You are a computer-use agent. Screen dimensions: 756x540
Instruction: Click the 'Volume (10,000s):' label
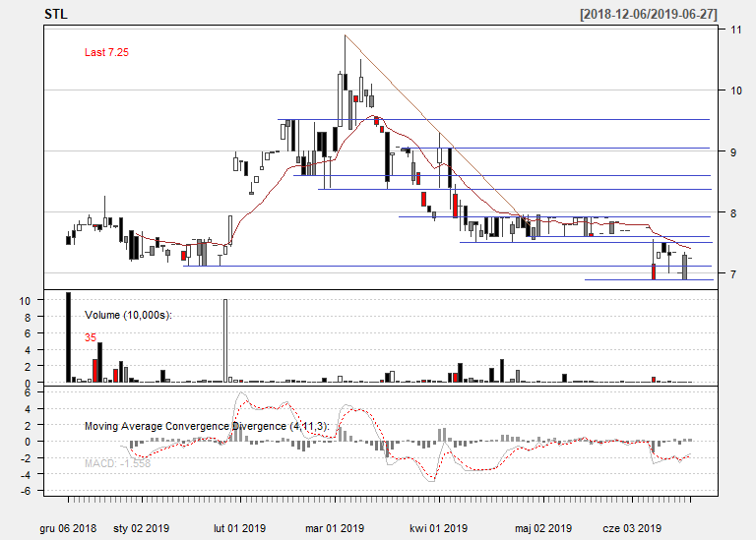pyautogui.click(x=128, y=315)
